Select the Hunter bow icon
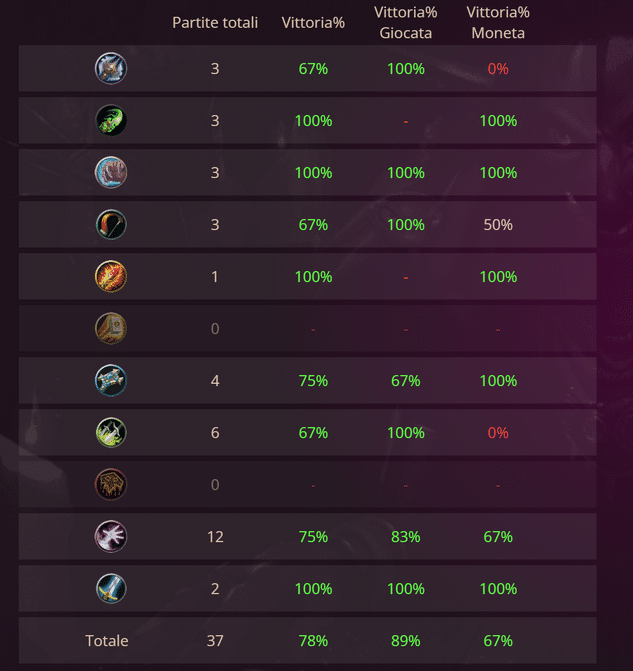The image size is (633, 671). [x=110, y=225]
